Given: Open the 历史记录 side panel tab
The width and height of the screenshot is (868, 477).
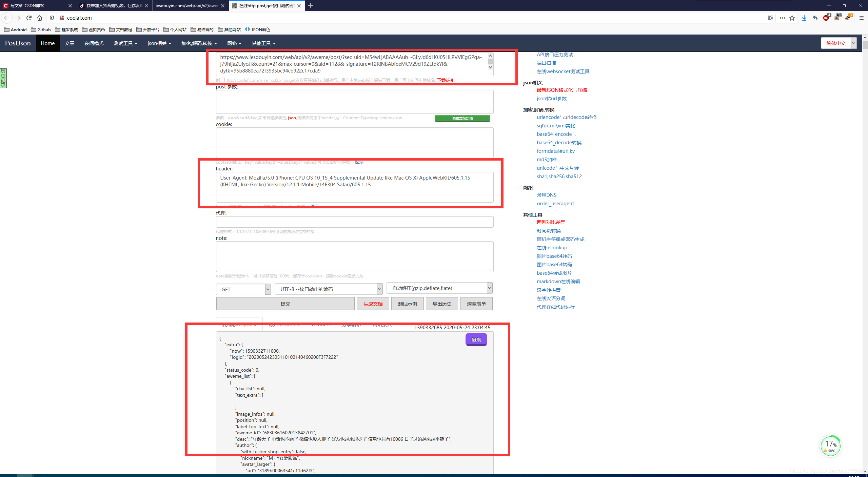Looking at the screenshot, I should pos(3,78).
